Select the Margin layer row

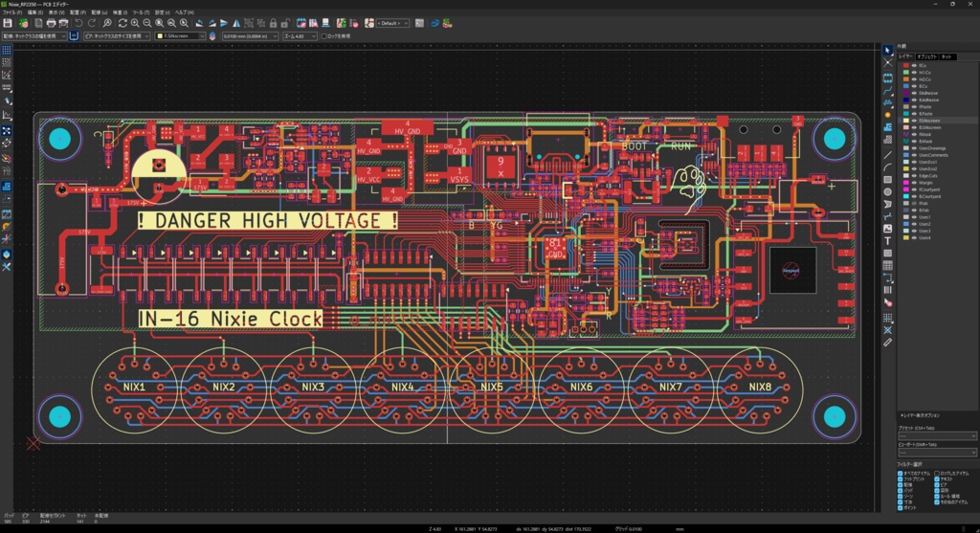click(x=937, y=183)
